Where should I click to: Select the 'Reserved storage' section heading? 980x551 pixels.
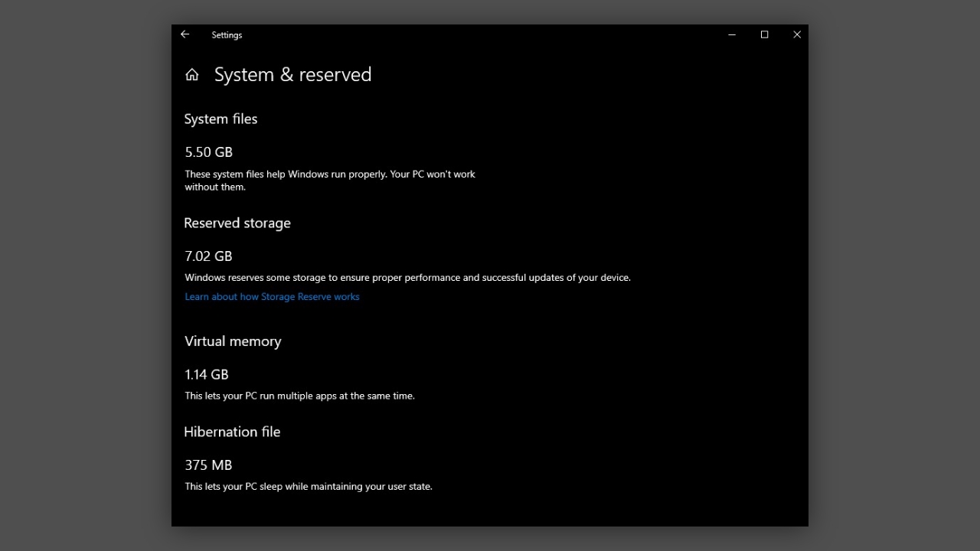tap(237, 223)
